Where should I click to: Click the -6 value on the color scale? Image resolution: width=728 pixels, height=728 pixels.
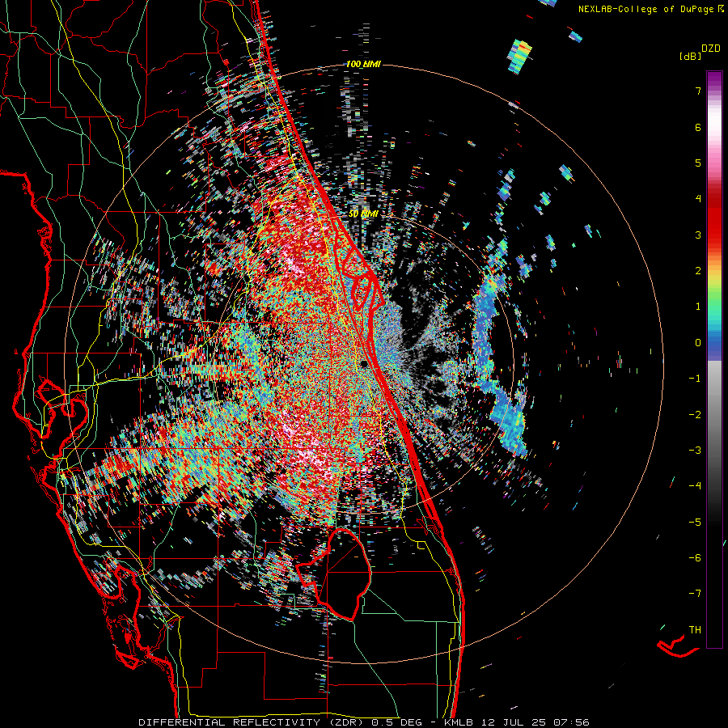(695, 558)
